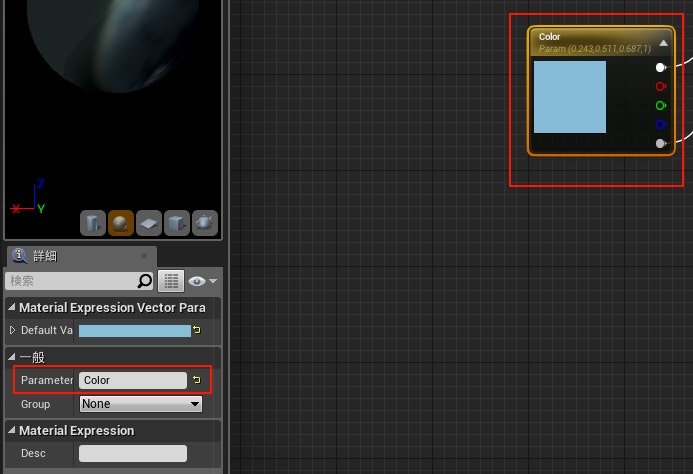Select the cylinder preview shape icon
The image size is (693, 474).
click(x=93, y=223)
